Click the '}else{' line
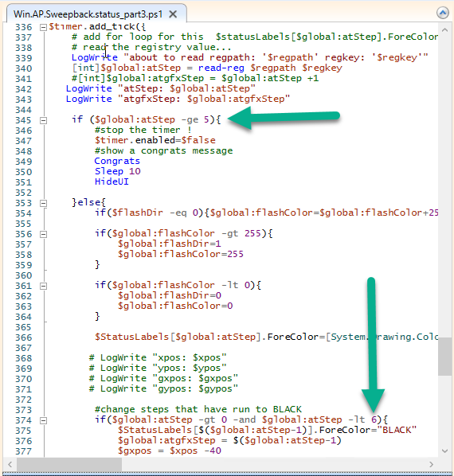Viewport: 454px width, 476px height. [88, 202]
